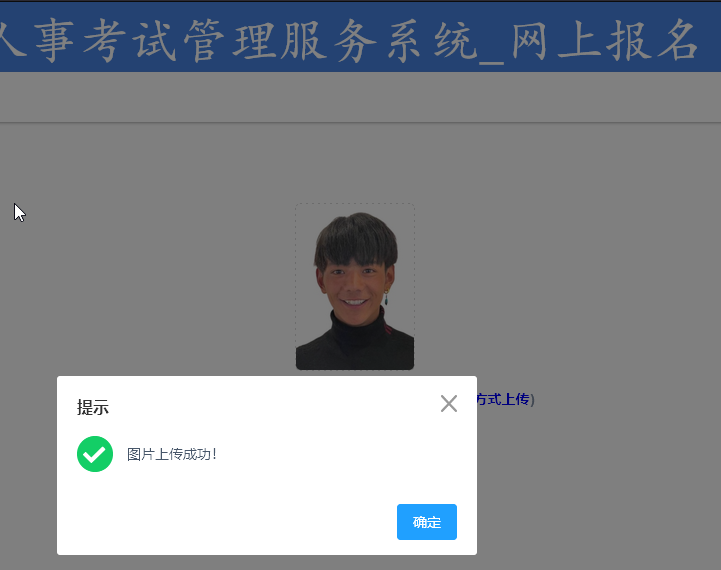Viewport: 721px width, 570px height.
Task: Click the 网上报名 text in the header
Action: pos(605,41)
